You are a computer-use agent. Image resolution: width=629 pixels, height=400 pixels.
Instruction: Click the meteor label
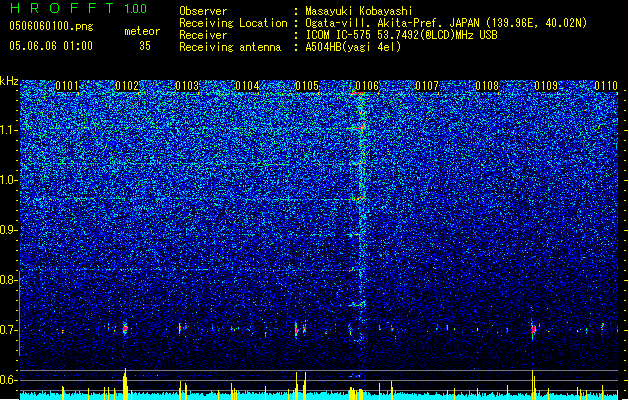(x=142, y=31)
